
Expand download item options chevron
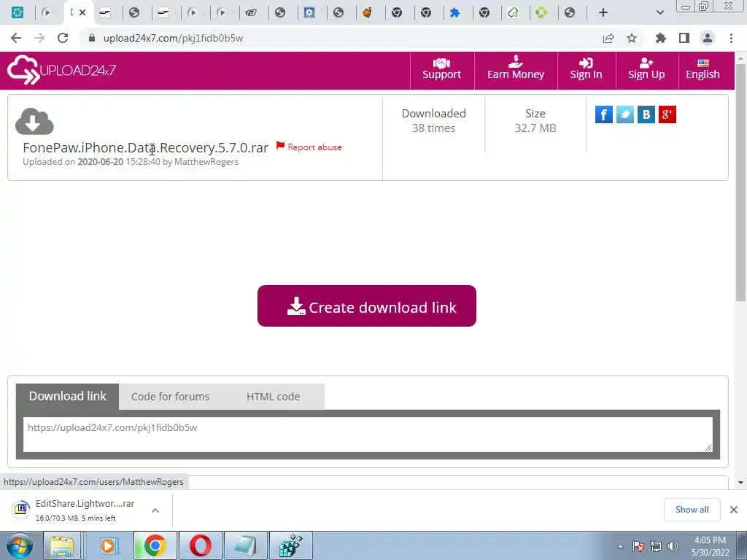click(155, 510)
